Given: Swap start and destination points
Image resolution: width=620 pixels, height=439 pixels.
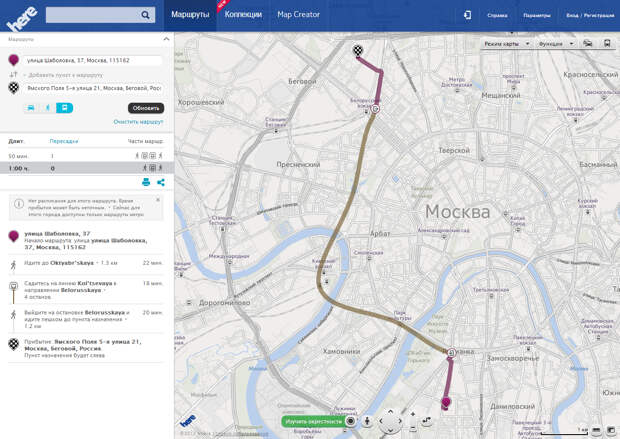Looking at the screenshot, I should coord(13,75).
